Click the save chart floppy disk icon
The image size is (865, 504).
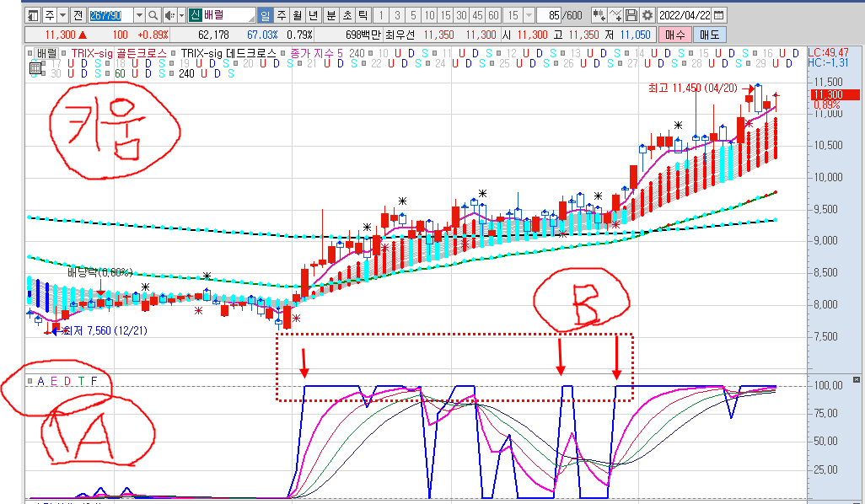pyautogui.click(x=631, y=15)
